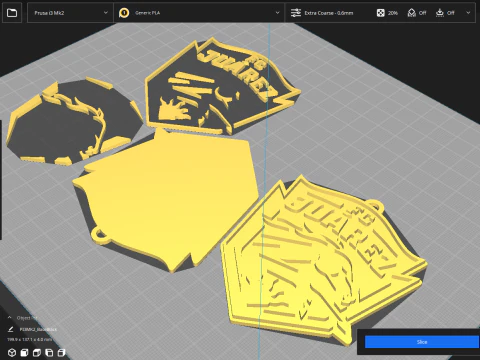Open the Extra Coarse 0.6mm profile settings
The image size is (480, 360).
click(328, 13)
